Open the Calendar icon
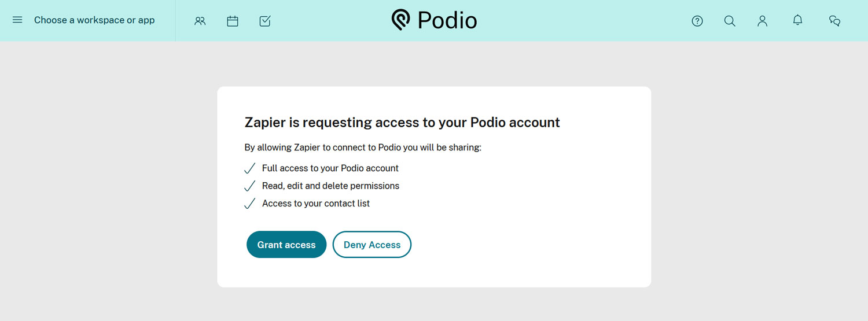This screenshot has width=868, height=321. tap(233, 21)
